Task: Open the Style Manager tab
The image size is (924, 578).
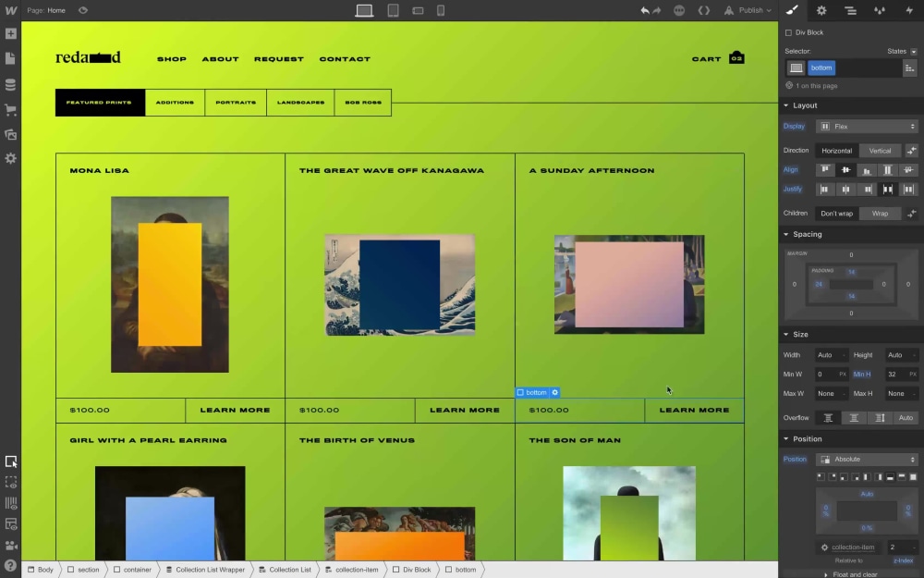Action: pyautogui.click(x=880, y=10)
